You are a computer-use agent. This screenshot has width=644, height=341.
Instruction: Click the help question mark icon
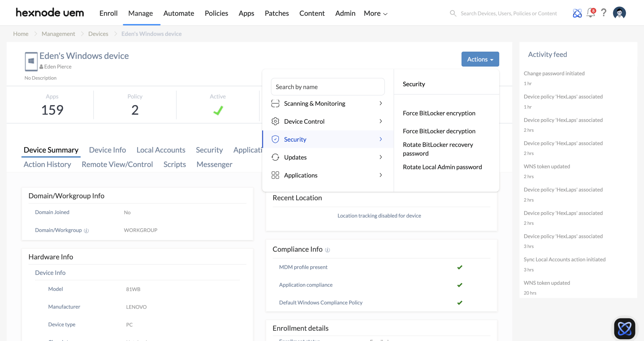point(604,13)
